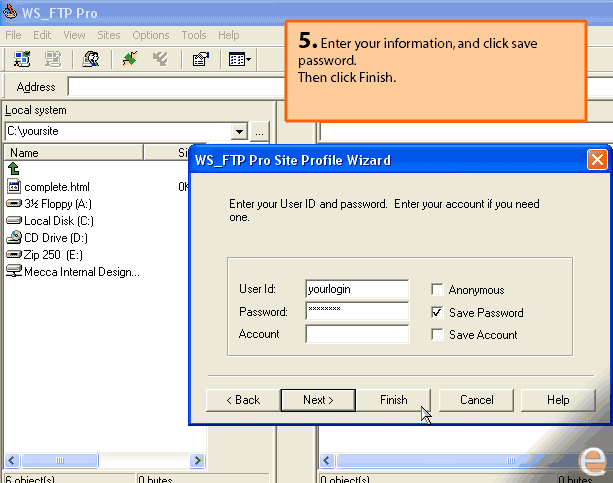This screenshot has width=613, height=483.
Task: Uncheck the Save Password checkbox
Action: [x=437, y=312]
